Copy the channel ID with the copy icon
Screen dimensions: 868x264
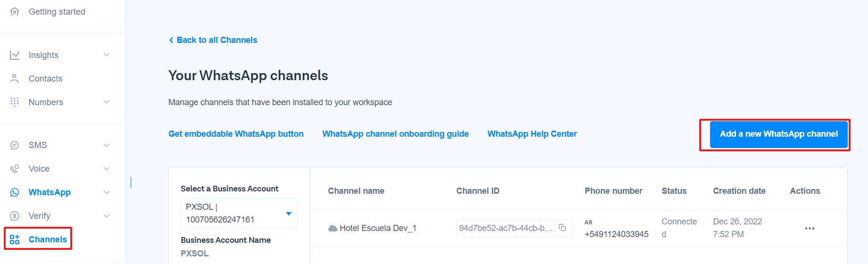562,228
